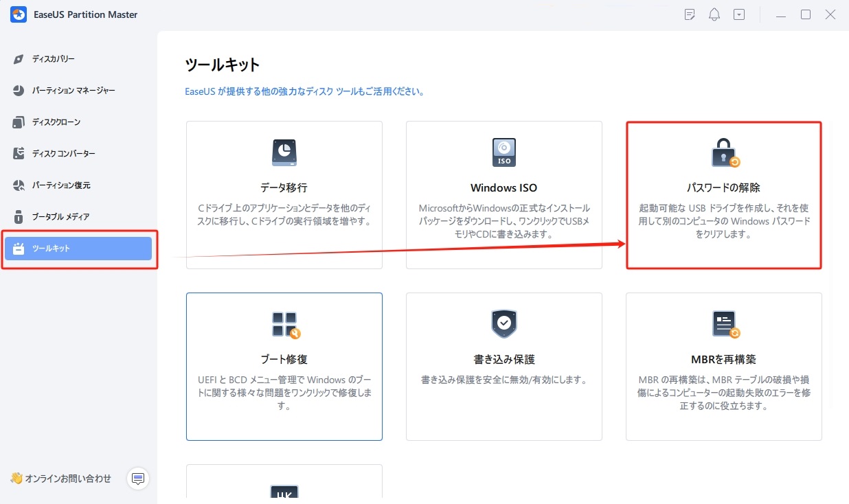Image resolution: width=849 pixels, height=504 pixels.
Task: Open ディスク コンバーター from the sidebar
Action: (76, 153)
